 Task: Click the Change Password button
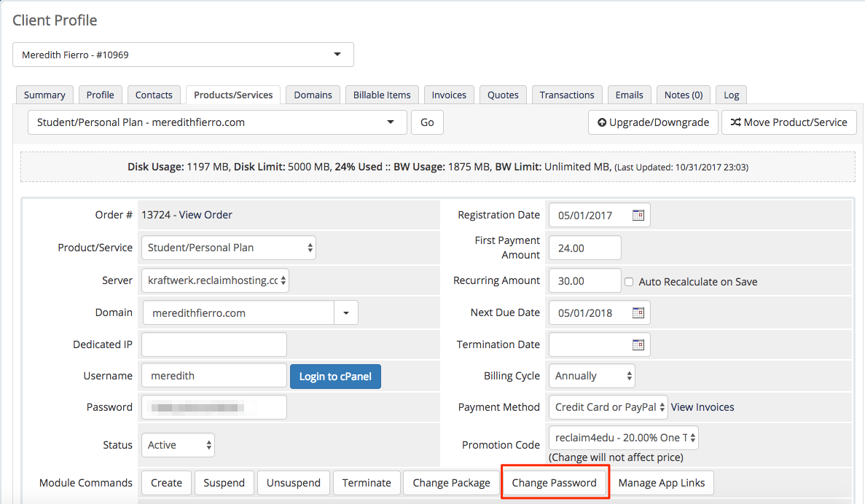point(555,483)
